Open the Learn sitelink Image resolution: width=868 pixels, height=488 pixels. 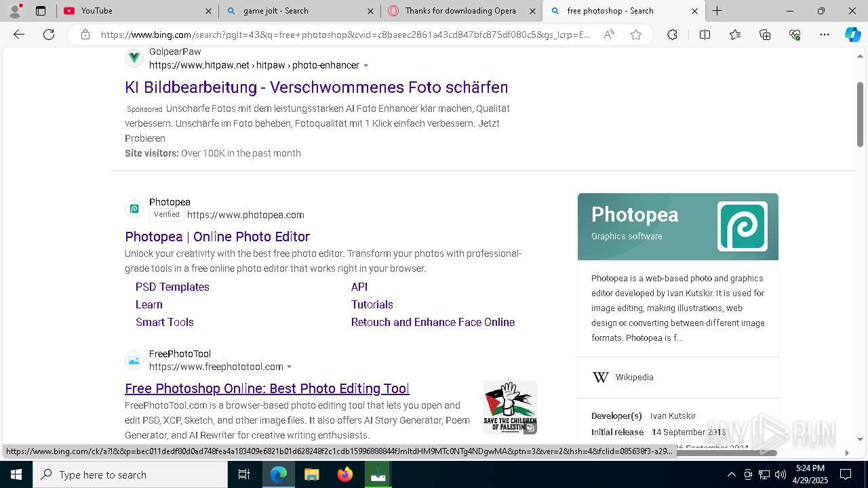tap(149, 304)
